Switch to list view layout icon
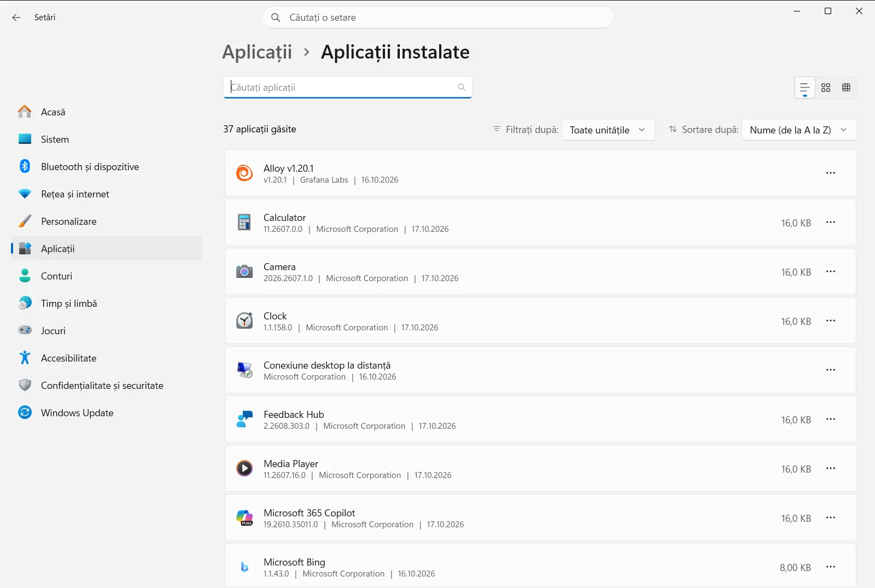Screen dimensions: 875x588 tap(805, 88)
